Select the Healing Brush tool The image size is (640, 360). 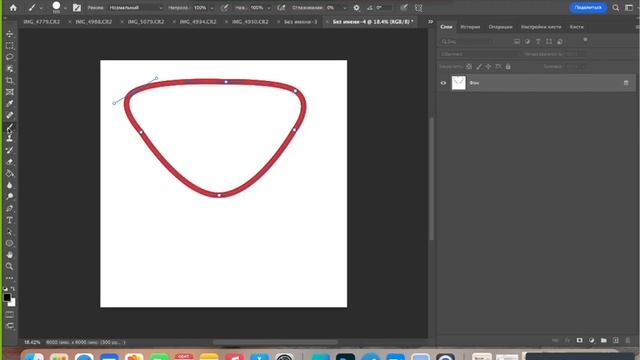tap(9, 115)
